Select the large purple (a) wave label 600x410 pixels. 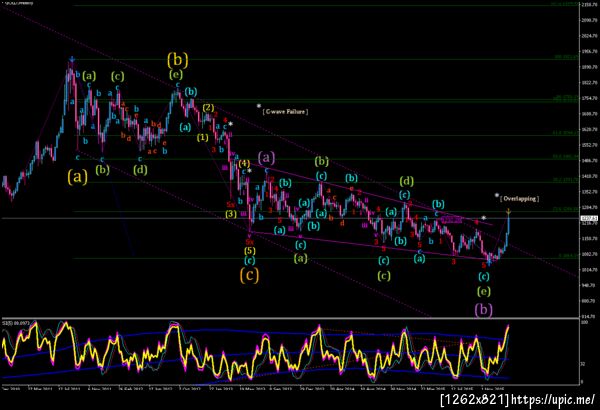point(267,157)
